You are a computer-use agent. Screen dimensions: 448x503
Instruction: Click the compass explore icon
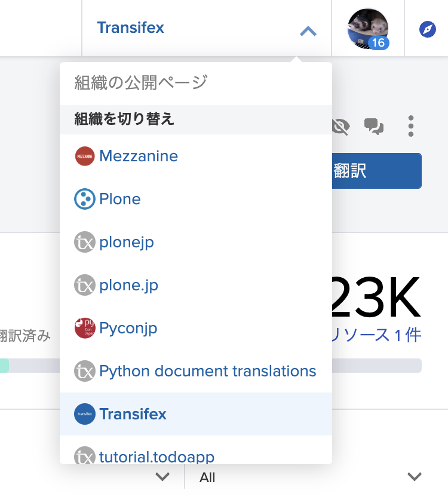pos(428,29)
